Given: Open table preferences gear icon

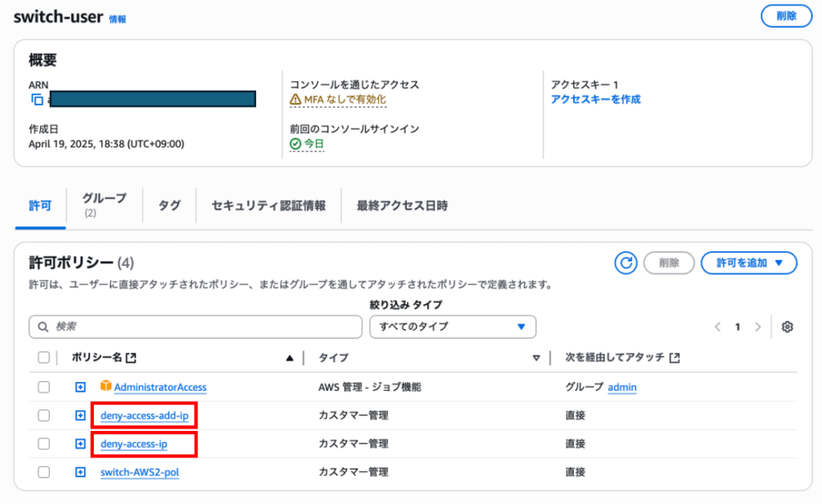Looking at the screenshot, I should (x=787, y=327).
